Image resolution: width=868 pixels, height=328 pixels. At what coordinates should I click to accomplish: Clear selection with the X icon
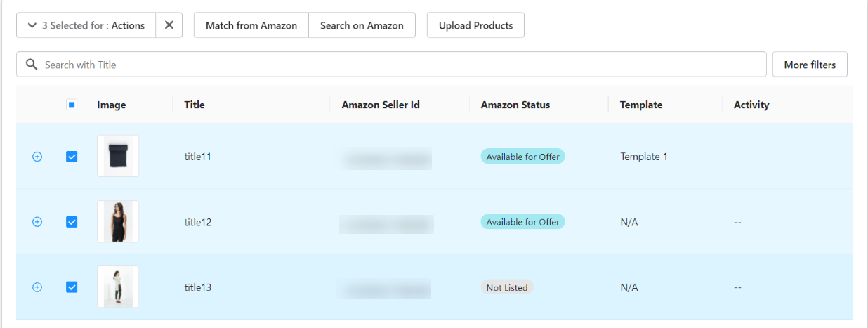point(169,25)
